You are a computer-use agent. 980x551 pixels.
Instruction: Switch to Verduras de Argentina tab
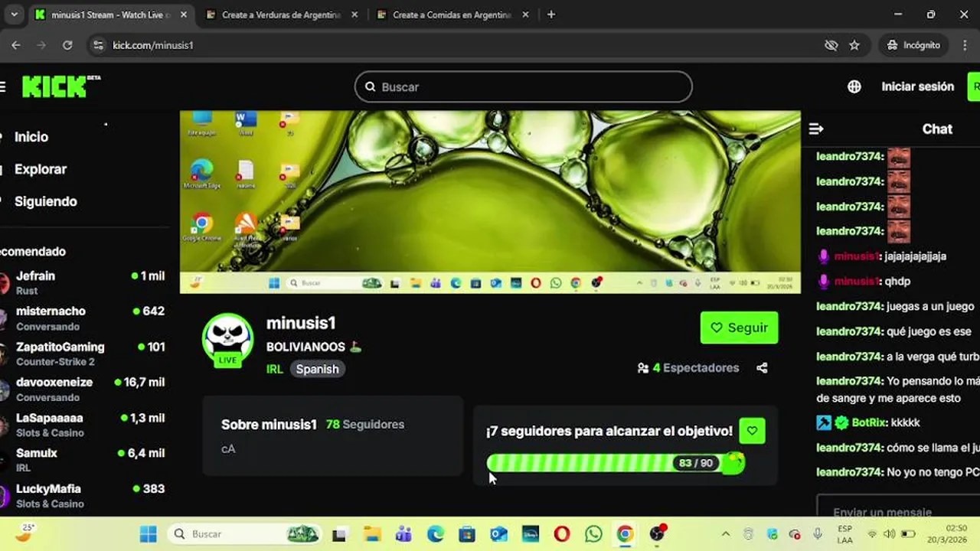tap(281, 15)
